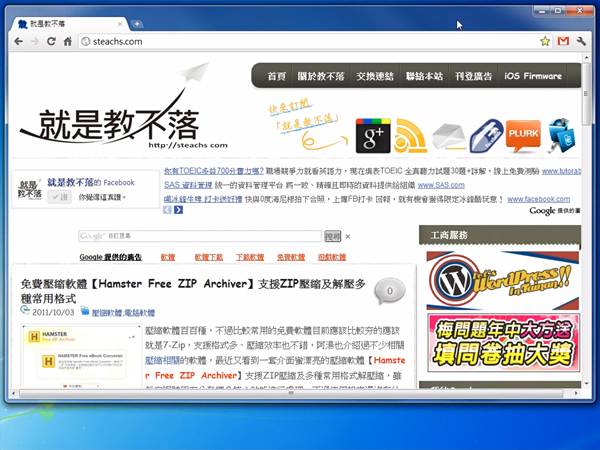This screenshot has width=600, height=450.
Task: Open 關於教不落 navigation item
Action: pos(321,76)
